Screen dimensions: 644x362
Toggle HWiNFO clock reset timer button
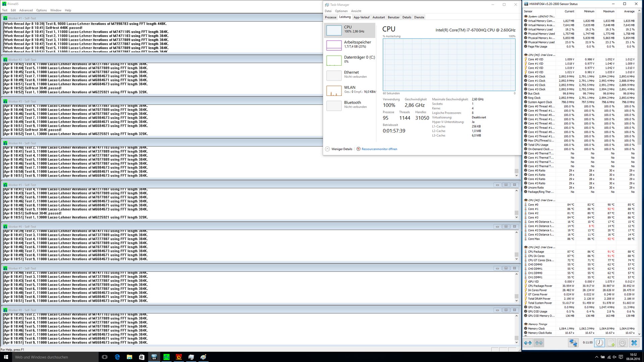tap(599, 343)
